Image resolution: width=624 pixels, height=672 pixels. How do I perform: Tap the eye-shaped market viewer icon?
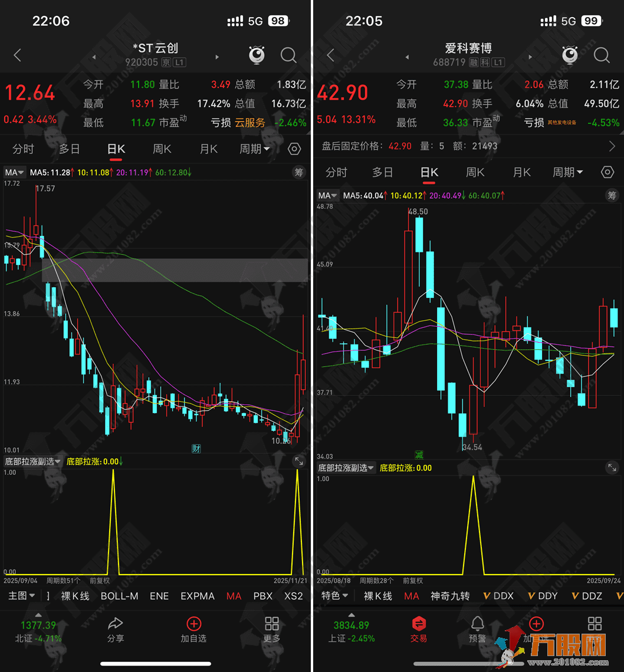pos(256,55)
